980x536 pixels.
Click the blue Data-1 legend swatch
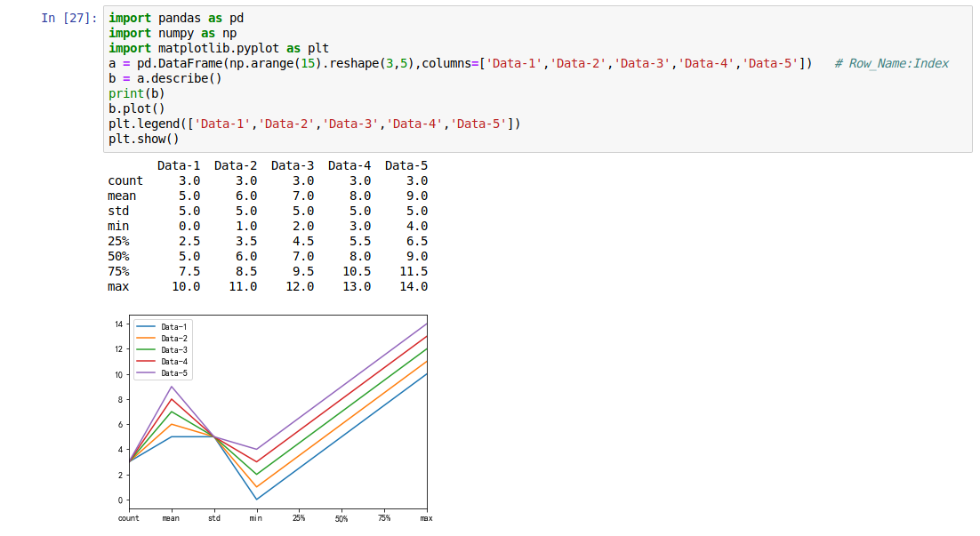[x=146, y=327]
